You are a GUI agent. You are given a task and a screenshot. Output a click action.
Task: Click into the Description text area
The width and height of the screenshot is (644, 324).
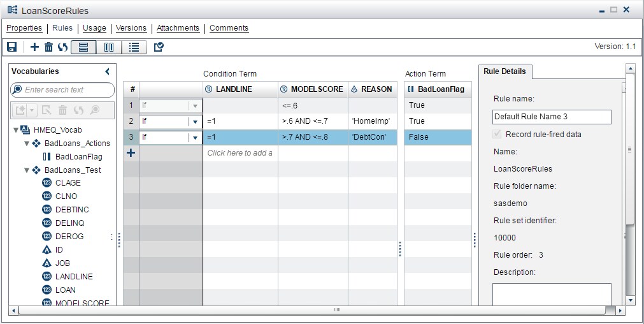[x=552, y=295]
